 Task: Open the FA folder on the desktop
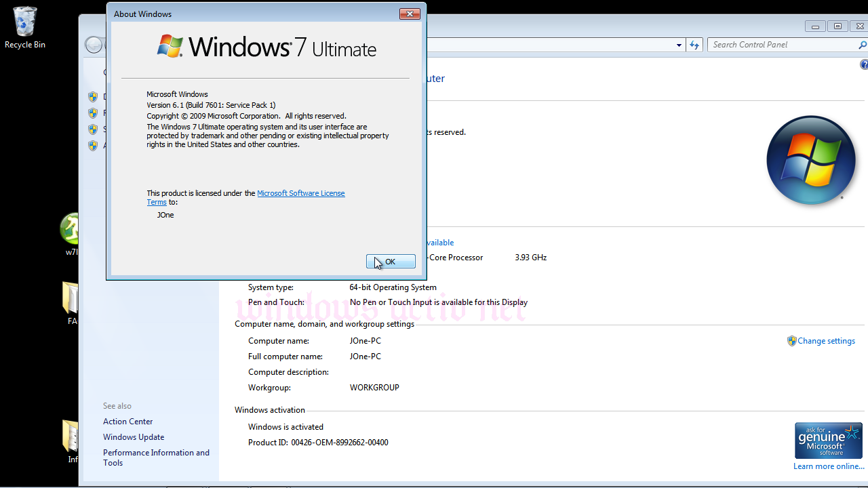click(70, 304)
